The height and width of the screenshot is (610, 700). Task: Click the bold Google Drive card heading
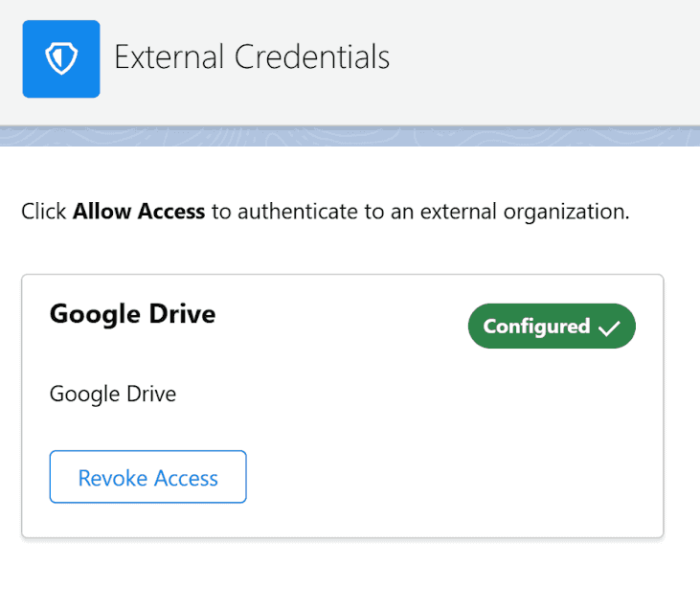click(x=132, y=314)
